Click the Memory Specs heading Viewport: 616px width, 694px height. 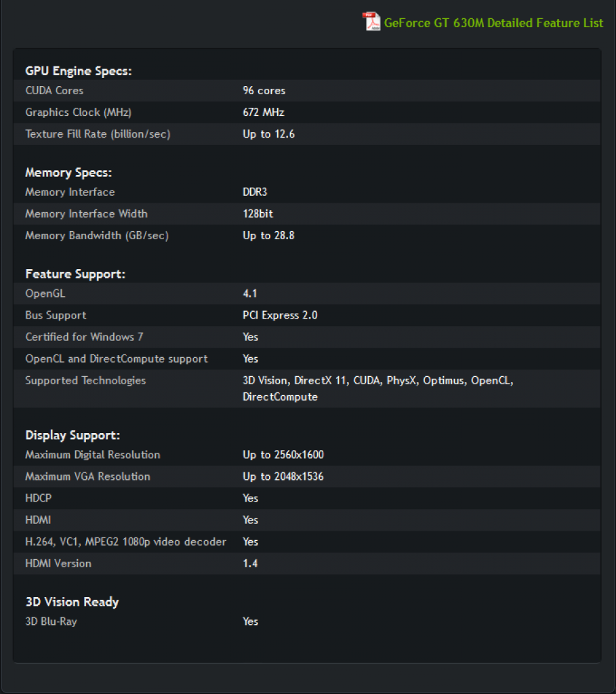(x=68, y=173)
